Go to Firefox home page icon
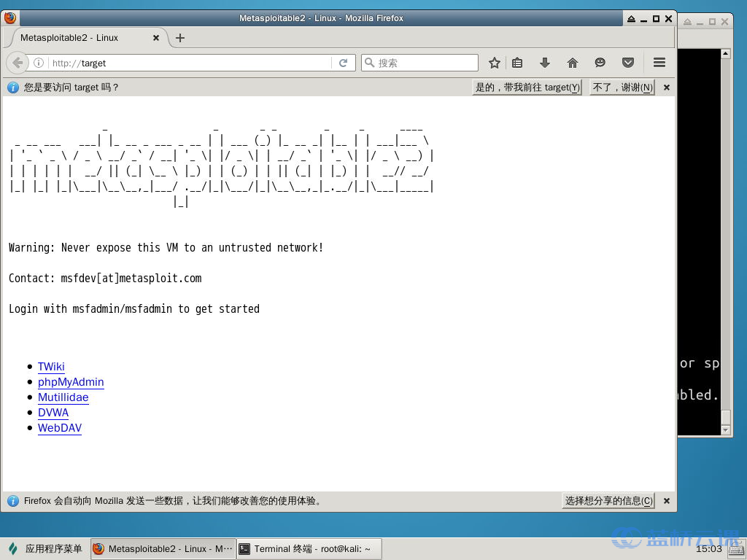Image resolution: width=747 pixels, height=560 pixels. click(573, 63)
